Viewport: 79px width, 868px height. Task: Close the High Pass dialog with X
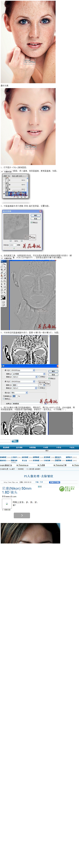tap(40, 211)
